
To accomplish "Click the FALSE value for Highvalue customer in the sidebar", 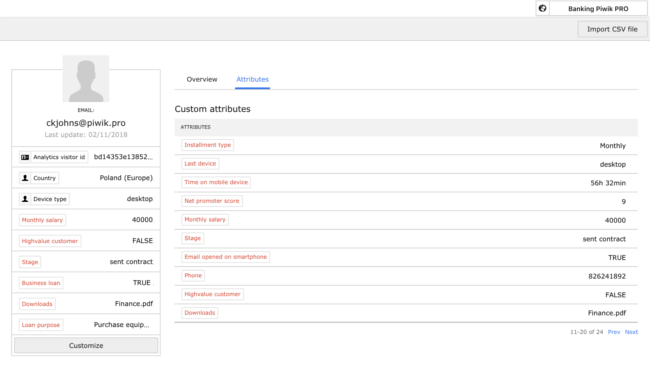I will (143, 241).
